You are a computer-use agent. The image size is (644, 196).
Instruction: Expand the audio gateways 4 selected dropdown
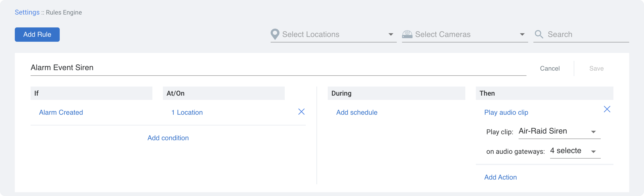pos(593,152)
